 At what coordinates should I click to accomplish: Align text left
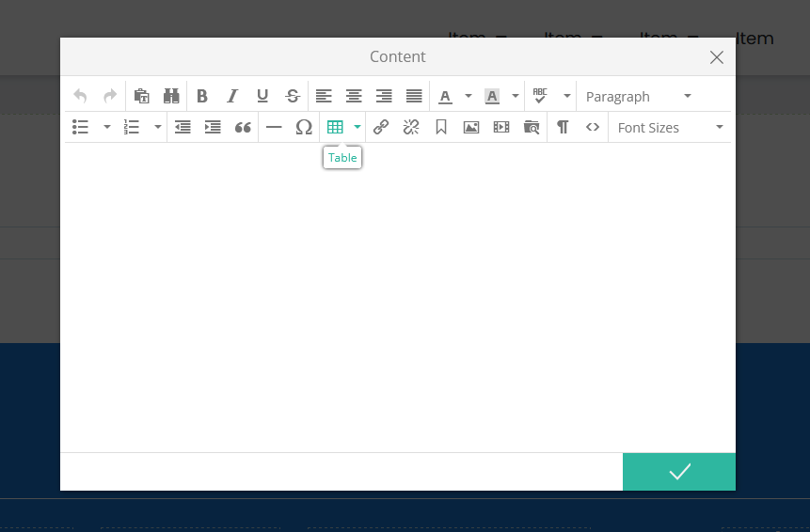pyautogui.click(x=324, y=96)
